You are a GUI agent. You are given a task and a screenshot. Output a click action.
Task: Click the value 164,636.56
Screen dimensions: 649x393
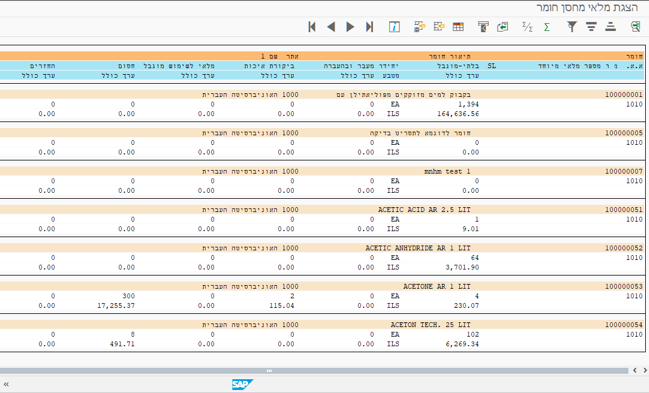pos(458,113)
